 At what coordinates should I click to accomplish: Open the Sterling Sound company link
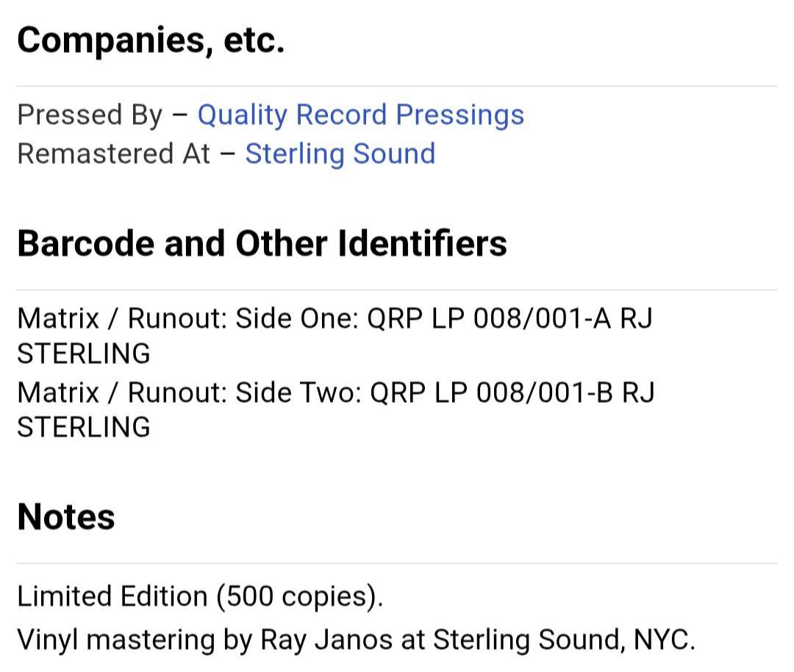click(x=340, y=154)
